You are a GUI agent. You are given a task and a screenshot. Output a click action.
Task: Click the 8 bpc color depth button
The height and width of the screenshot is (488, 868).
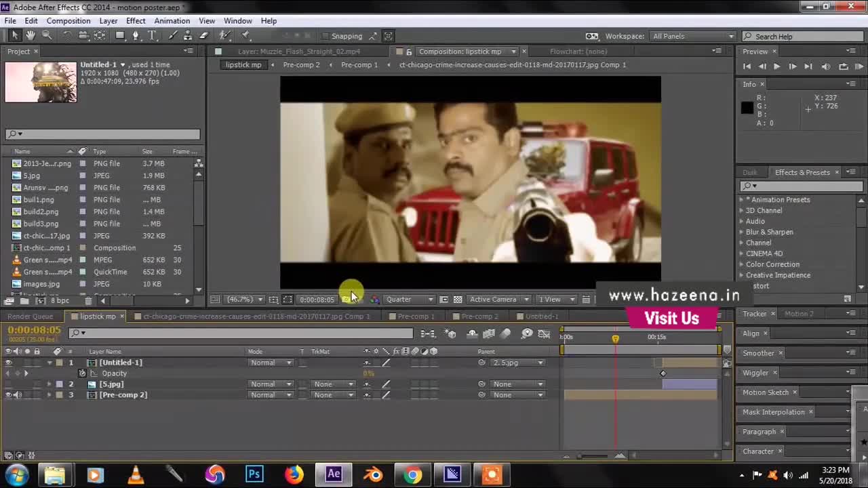[60, 300]
